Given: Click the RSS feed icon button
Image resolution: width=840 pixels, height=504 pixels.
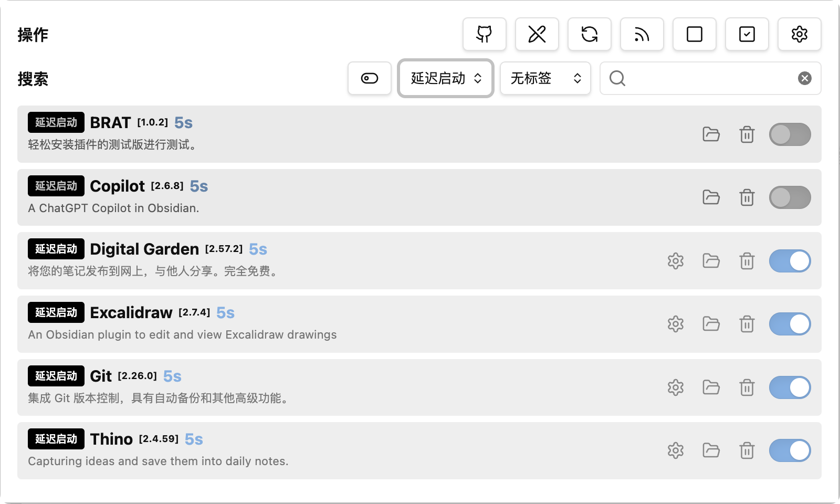Looking at the screenshot, I should 642,34.
